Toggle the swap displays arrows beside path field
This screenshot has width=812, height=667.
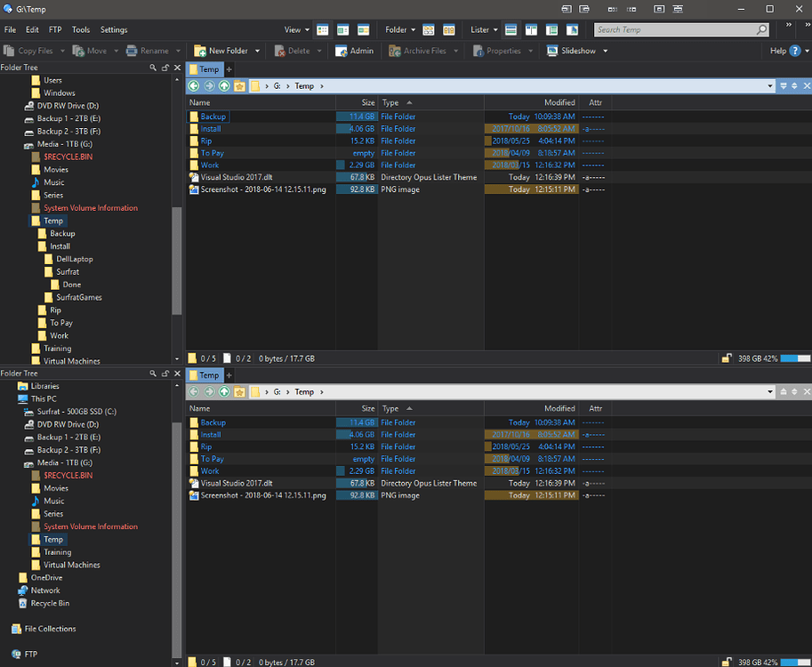pos(794,85)
